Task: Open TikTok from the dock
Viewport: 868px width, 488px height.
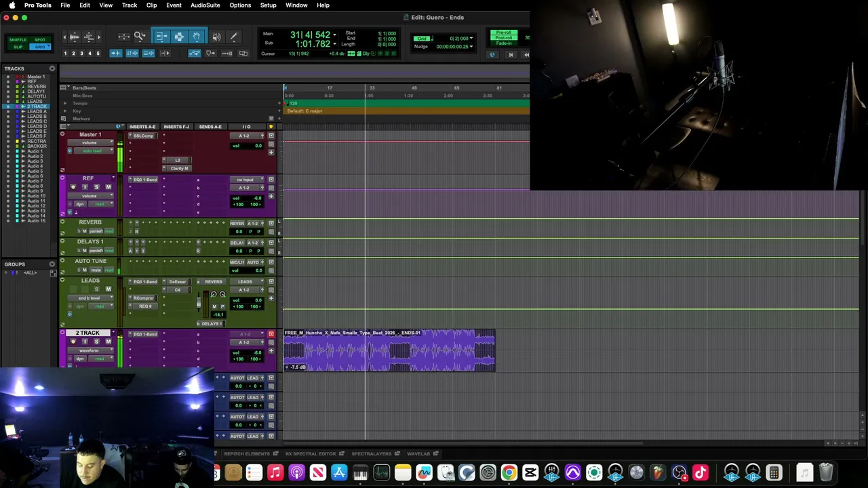Action: pos(701,472)
